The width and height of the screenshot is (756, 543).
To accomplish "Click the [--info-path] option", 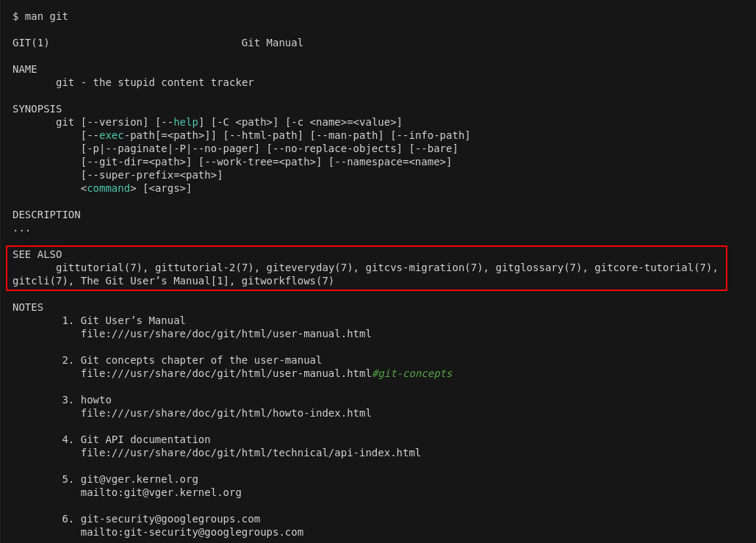I will pyautogui.click(x=430, y=135).
